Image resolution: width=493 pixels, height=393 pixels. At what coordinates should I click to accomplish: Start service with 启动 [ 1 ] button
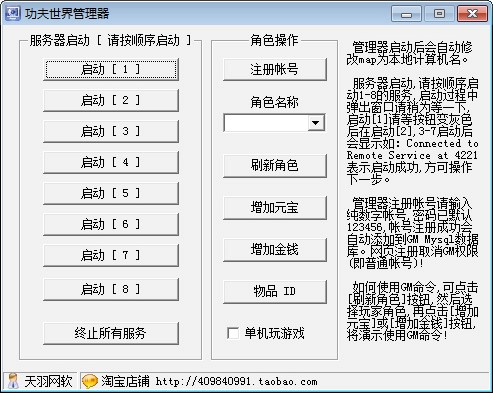(x=111, y=69)
